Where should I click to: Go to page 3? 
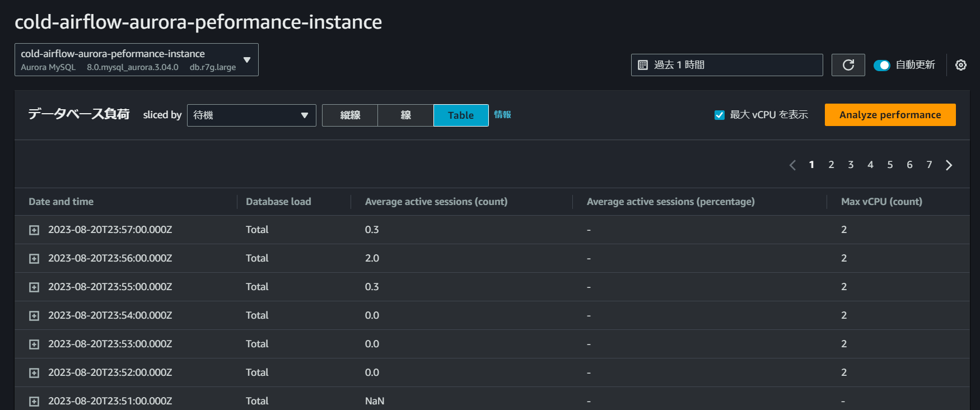[851, 165]
